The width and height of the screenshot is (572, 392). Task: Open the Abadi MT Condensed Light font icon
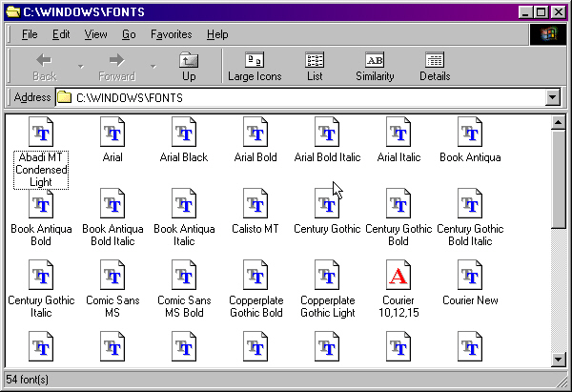coord(41,132)
